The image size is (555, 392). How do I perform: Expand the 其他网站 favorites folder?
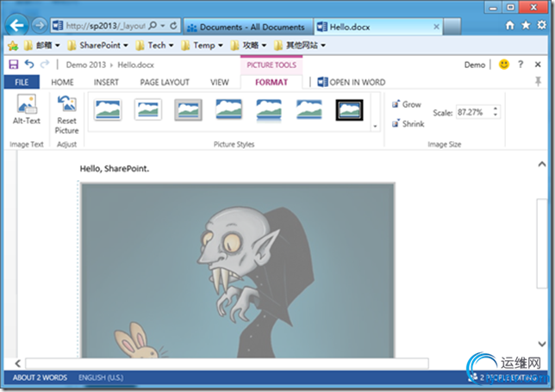300,46
